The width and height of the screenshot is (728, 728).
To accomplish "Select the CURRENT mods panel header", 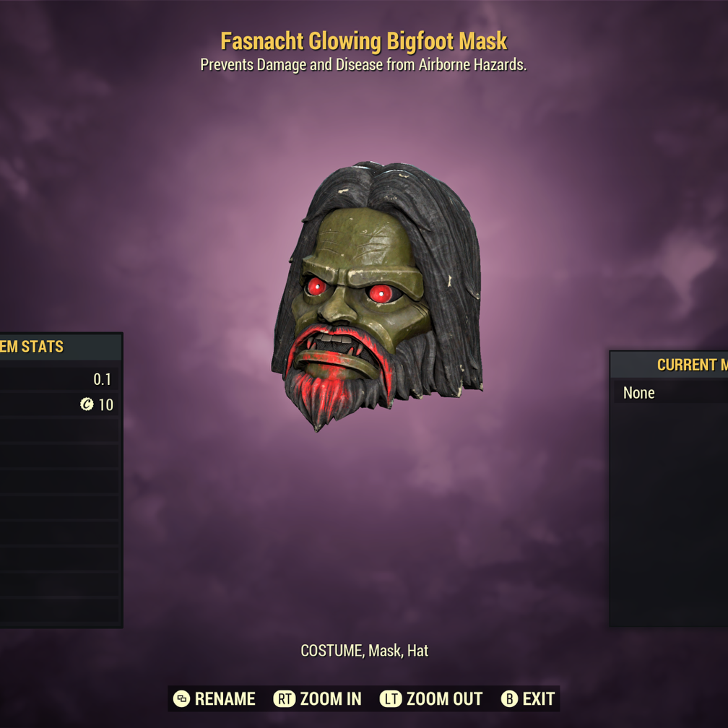I will pos(669,365).
